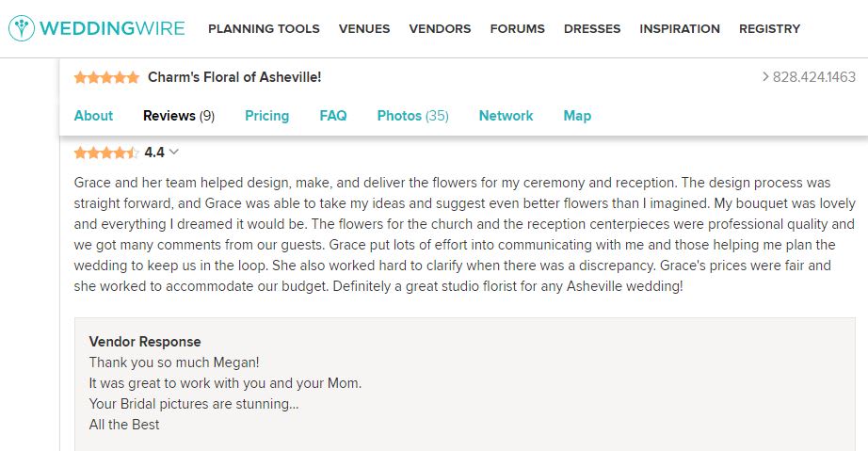
Task: Select the Reviews (9) tab
Action: (179, 116)
